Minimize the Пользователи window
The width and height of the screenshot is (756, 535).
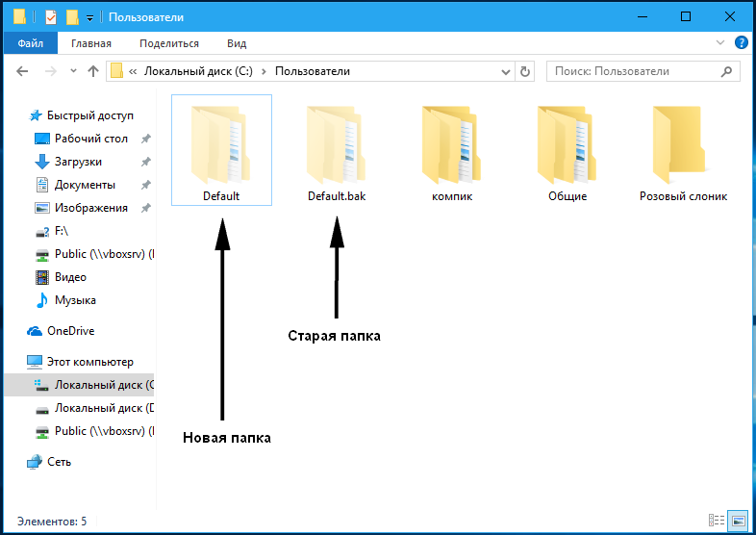click(643, 17)
